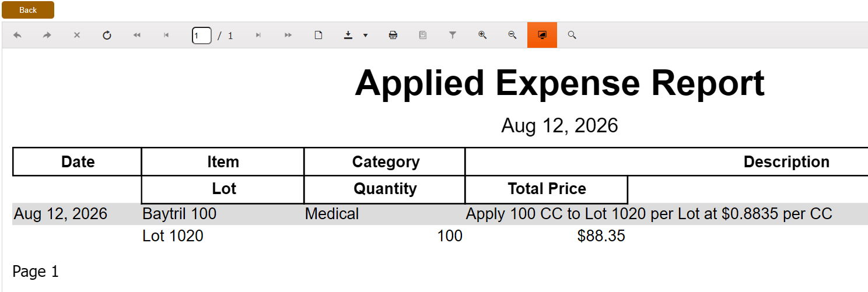Open the export download icon
The height and width of the screenshot is (292, 868).
pyautogui.click(x=348, y=36)
